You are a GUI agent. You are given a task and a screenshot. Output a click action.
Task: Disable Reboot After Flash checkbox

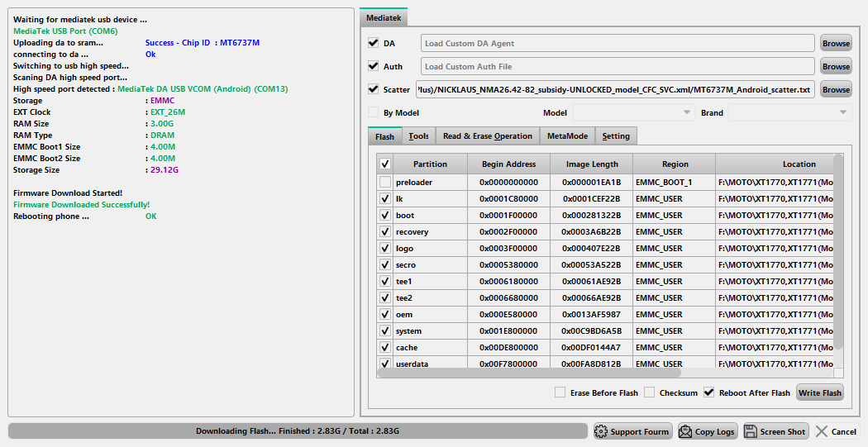tap(709, 392)
